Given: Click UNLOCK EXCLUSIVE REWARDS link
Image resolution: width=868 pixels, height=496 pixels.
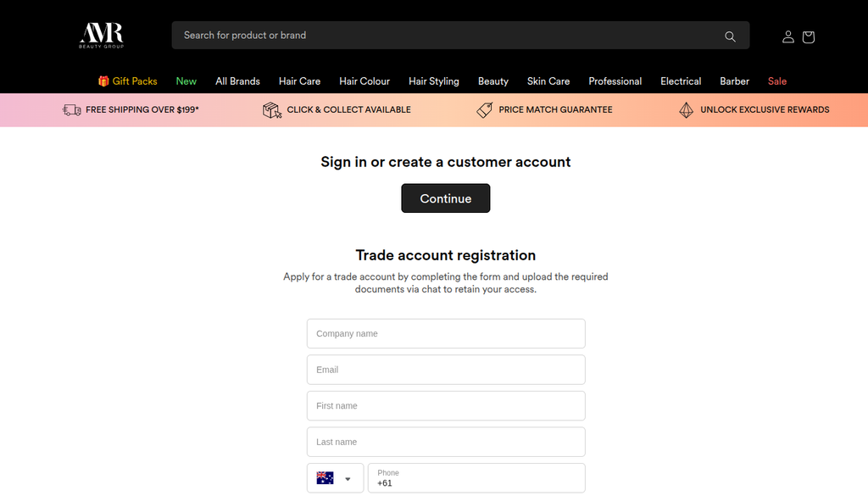Looking at the screenshot, I should (x=765, y=110).
